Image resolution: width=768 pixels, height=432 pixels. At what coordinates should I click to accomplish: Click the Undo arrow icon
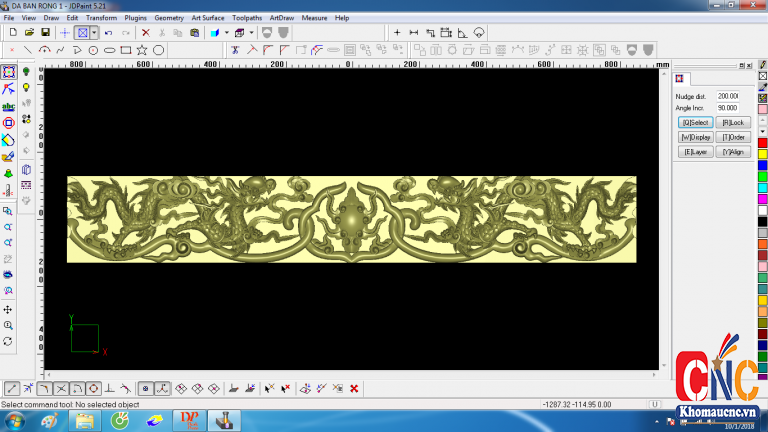[108, 32]
